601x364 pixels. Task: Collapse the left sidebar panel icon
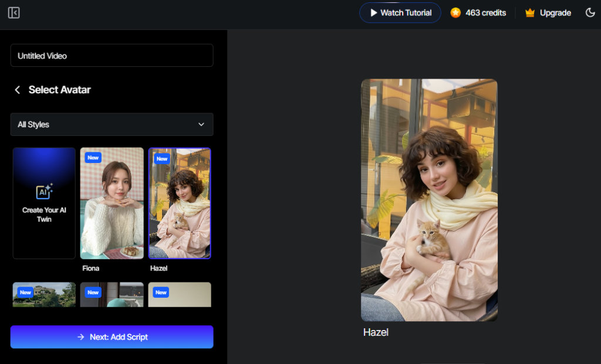point(14,13)
